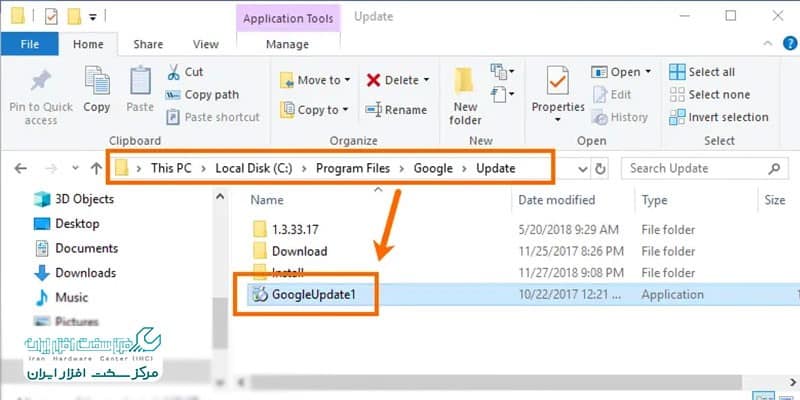Open the Move to dropdown

pyautogui.click(x=315, y=80)
